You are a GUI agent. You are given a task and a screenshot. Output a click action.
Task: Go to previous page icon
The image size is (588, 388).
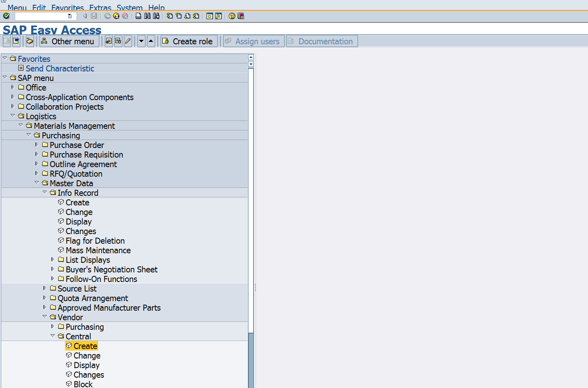click(x=179, y=16)
